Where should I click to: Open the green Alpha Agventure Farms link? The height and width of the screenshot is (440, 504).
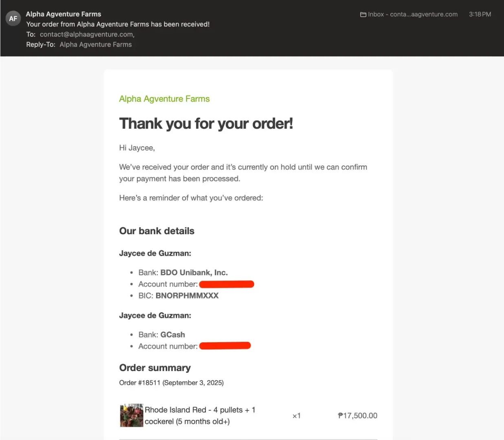coord(164,99)
